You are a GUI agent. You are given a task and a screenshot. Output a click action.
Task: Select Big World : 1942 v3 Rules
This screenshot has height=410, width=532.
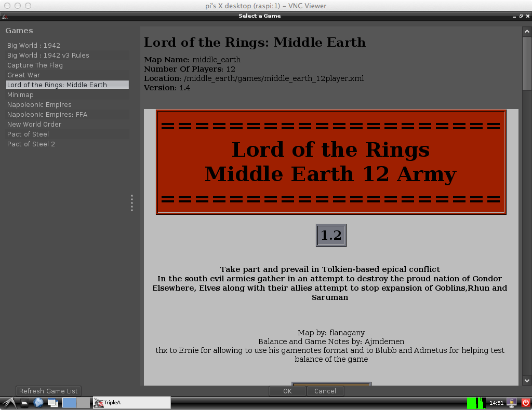tap(67, 55)
